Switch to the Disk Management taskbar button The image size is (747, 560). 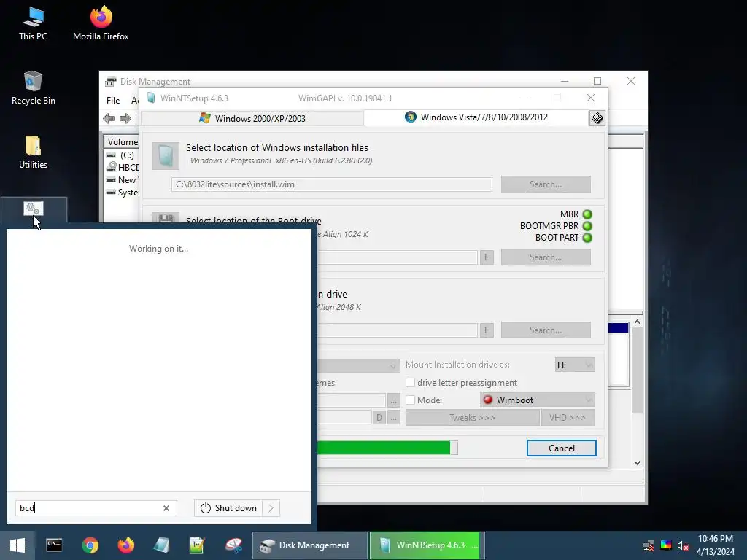[309, 545]
